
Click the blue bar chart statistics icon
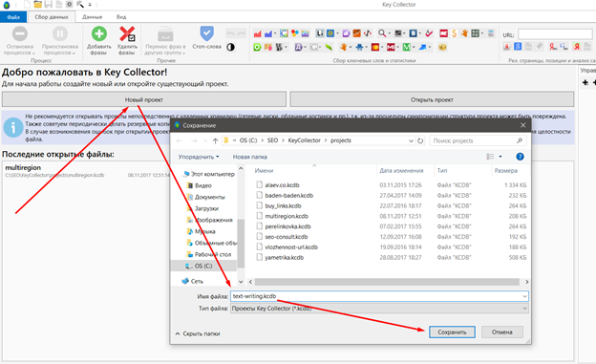click(x=268, y=33)
